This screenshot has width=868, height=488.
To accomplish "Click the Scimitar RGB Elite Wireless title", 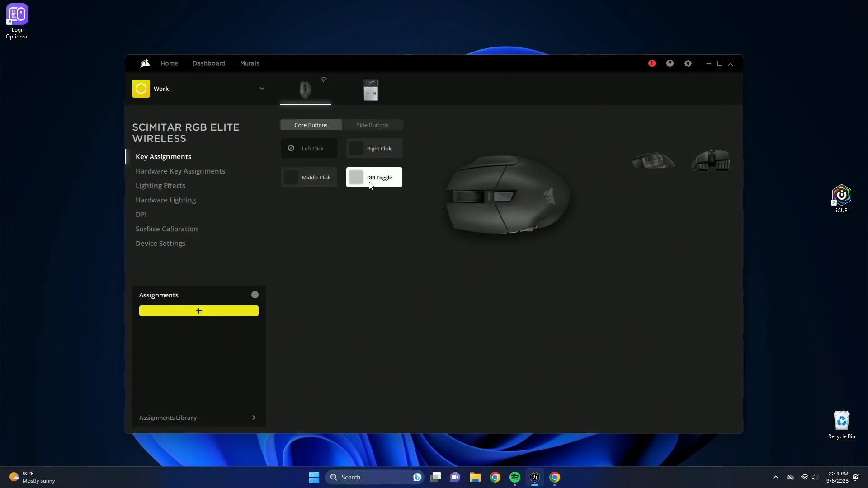I will click(185, 133).
